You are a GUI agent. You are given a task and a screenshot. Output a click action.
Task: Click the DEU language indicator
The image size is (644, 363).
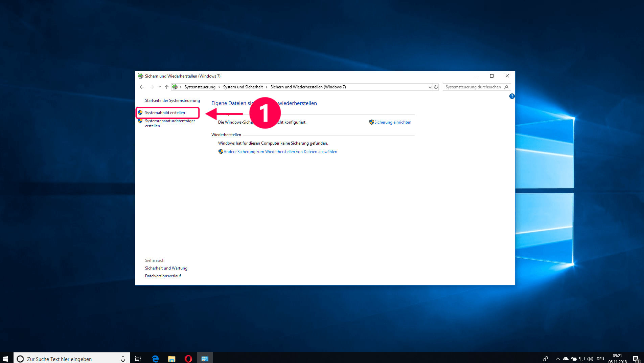(600, 359)
